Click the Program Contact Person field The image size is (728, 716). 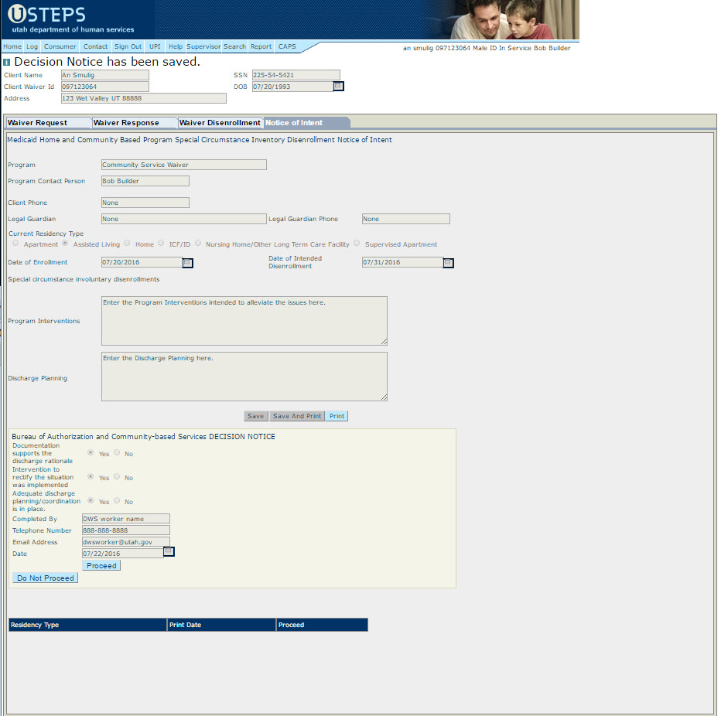coord(145,181)
